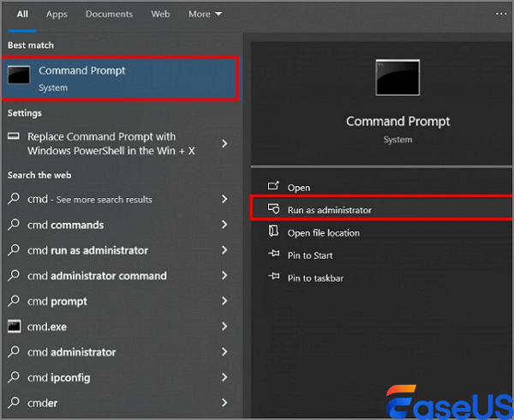The image size is (514, 420).
Task: Click the large Command Prompt icon in preview pane
Action: [397, 78]
